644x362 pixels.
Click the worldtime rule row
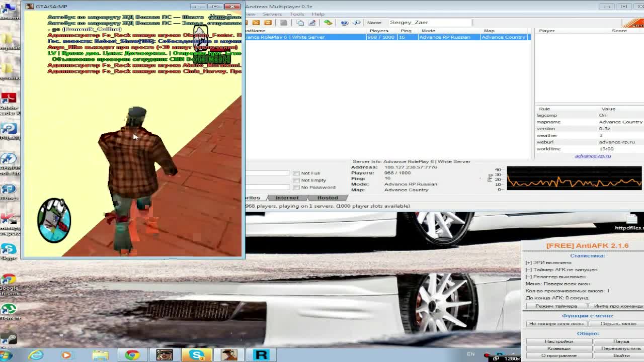[x=590, y=149]
